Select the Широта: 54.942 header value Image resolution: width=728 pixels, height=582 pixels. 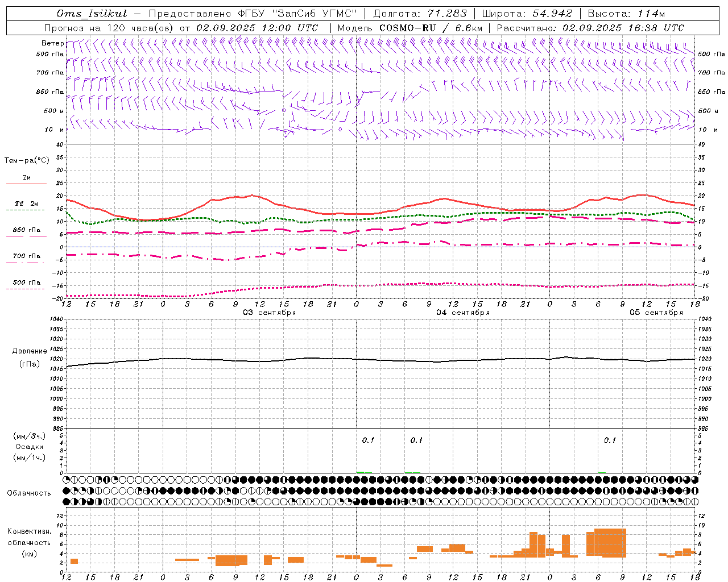(527, 14)
